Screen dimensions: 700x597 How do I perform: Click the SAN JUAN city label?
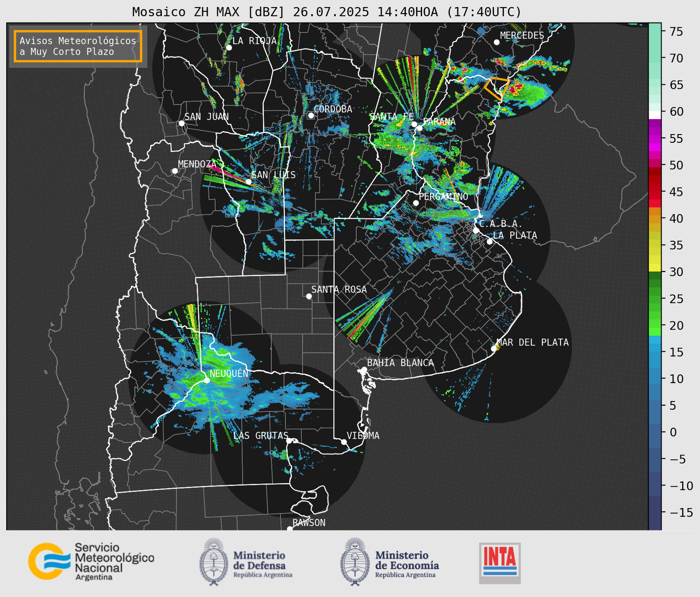point(206,117)
